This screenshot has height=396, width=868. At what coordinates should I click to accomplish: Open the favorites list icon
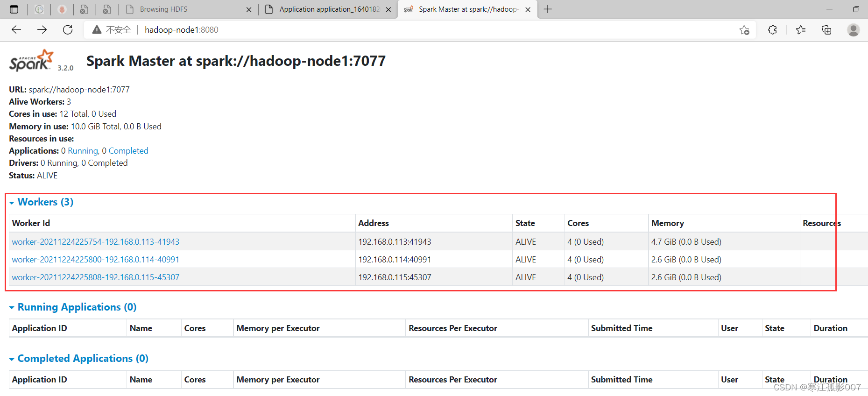pyautogui.click(x=801, y=30)
